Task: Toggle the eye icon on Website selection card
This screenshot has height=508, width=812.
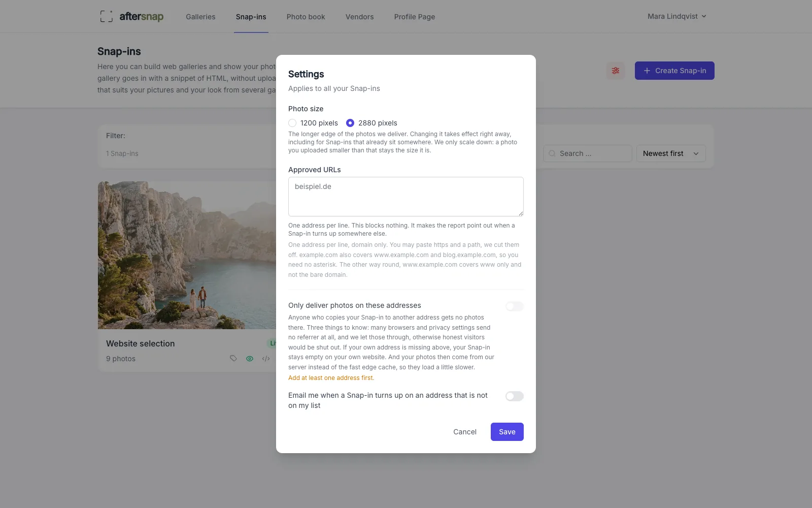Action: pos(250,359)
